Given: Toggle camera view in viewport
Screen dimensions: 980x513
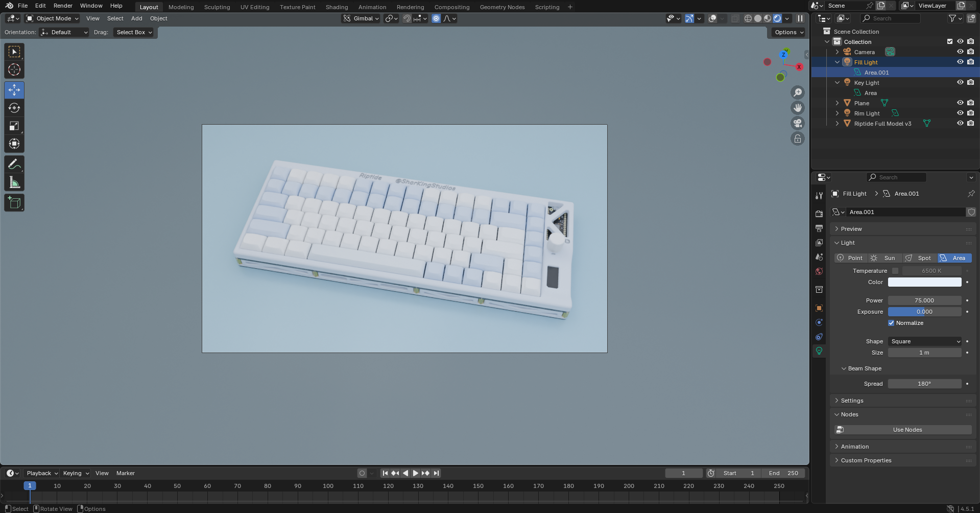Looking at the screenshot, I should [x=797, y=124].
